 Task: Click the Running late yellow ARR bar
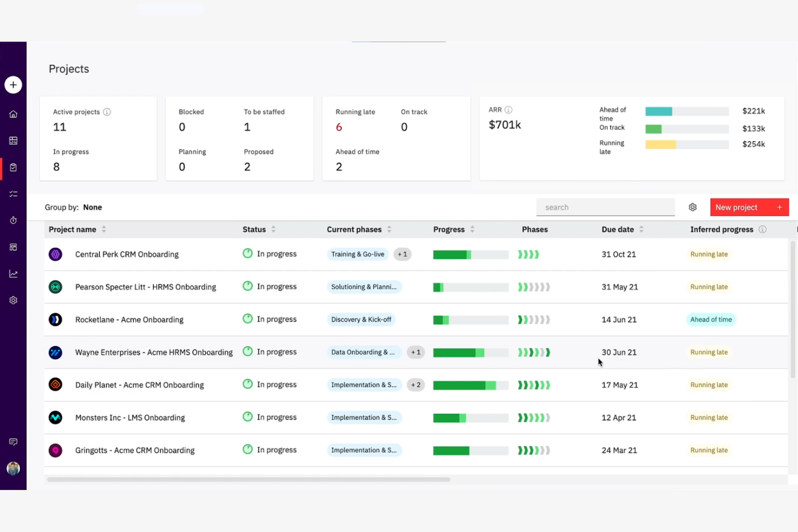pyautogui.click(x=687, y=144)
